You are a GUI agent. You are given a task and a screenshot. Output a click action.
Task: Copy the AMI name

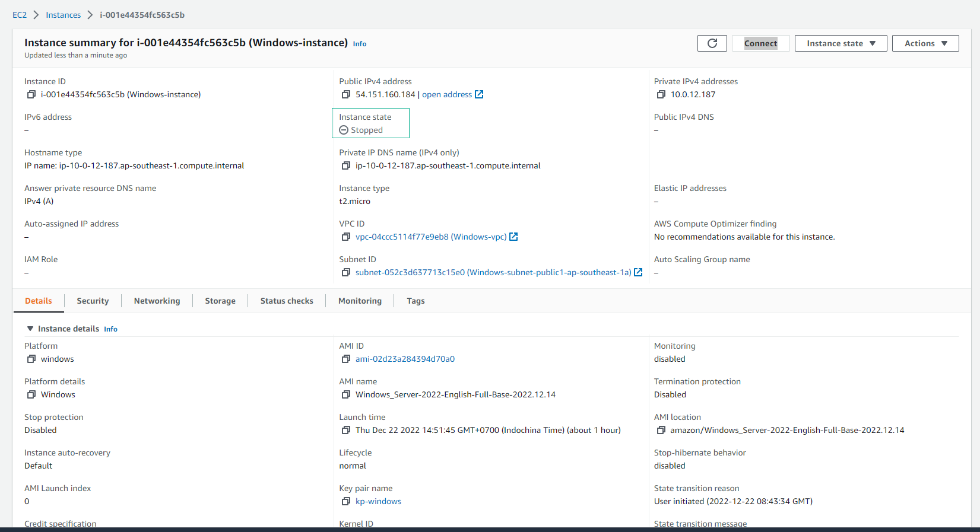tap(346, 394)
